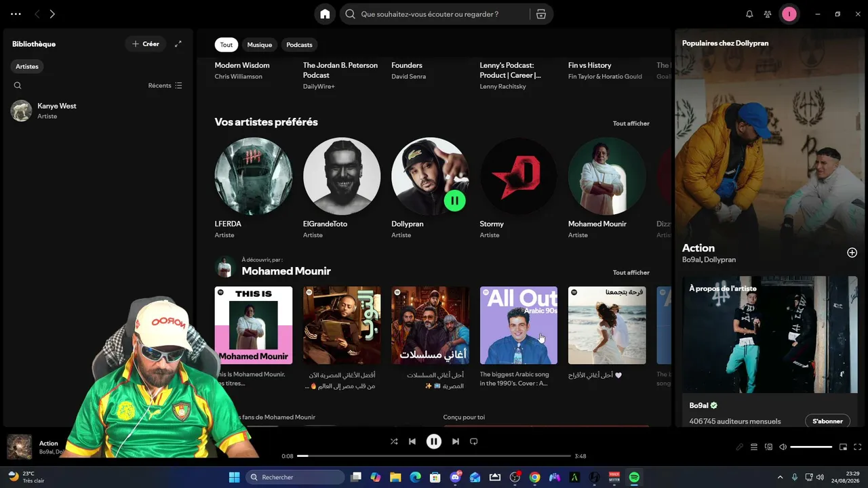
Task: Show hidden system tray icons
Action: point(780,477)
